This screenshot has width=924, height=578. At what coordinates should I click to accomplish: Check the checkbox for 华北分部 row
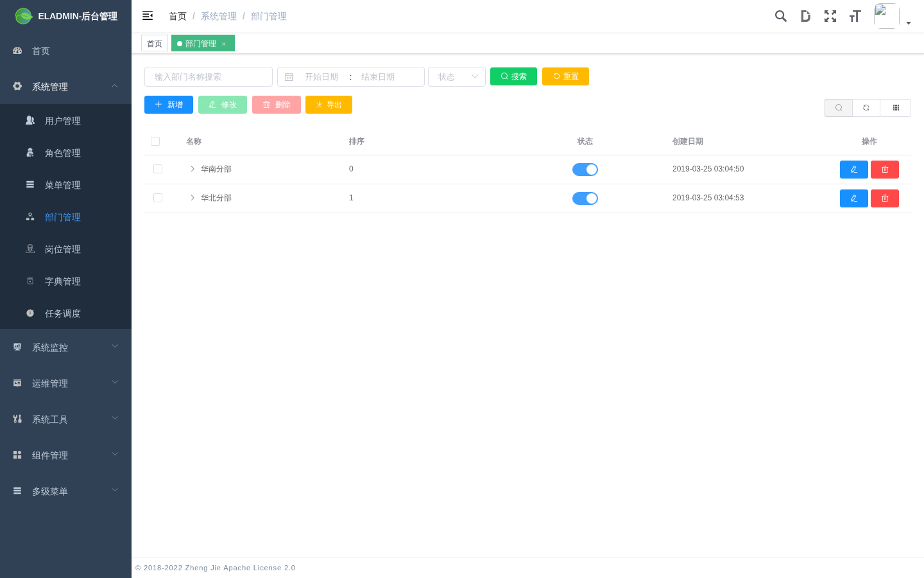158,198
